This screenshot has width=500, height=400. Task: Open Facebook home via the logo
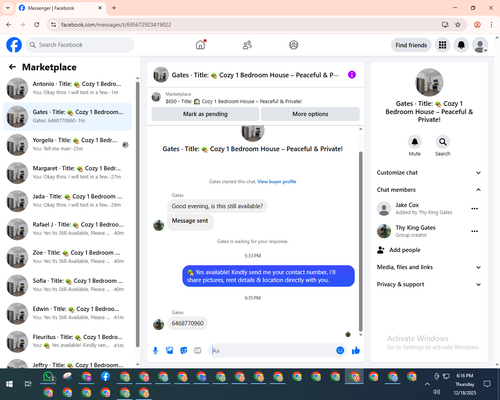click(14, 45)
